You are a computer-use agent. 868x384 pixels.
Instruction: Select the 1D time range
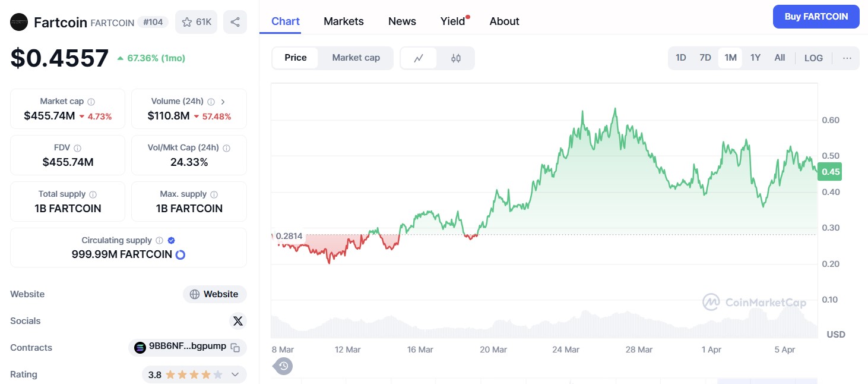(680, 58)
